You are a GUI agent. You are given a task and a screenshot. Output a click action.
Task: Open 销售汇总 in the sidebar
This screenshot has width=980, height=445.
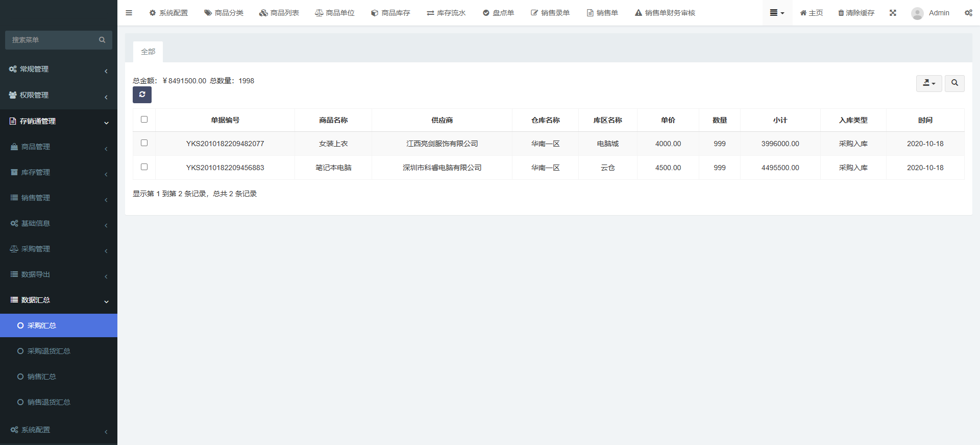tap(42, 377)
